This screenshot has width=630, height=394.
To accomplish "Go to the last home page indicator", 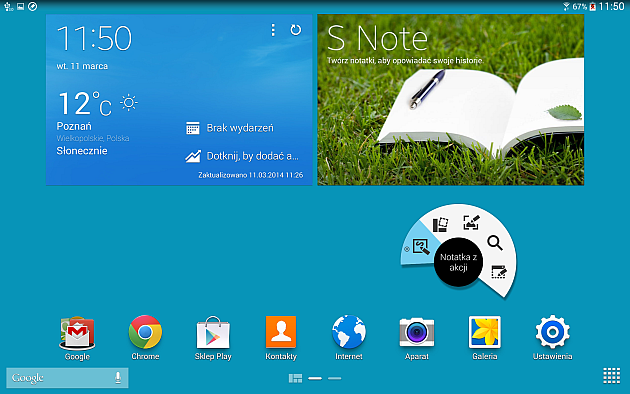I will 334,378.
